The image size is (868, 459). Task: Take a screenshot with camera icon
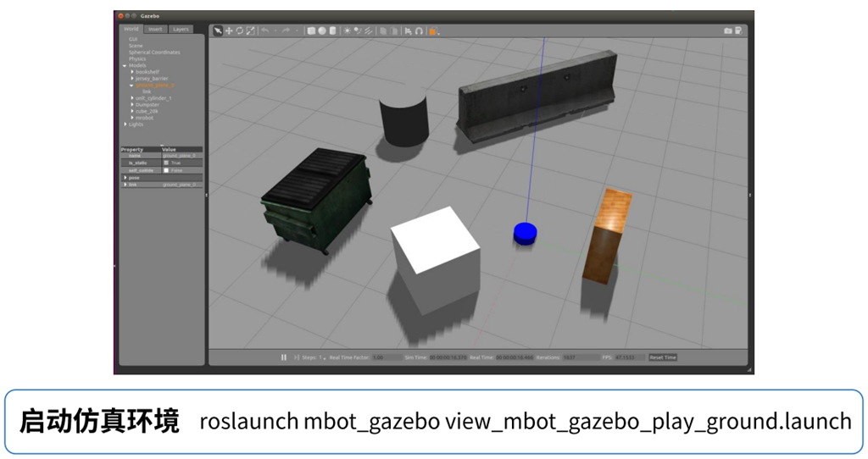[x=728, y=31]
